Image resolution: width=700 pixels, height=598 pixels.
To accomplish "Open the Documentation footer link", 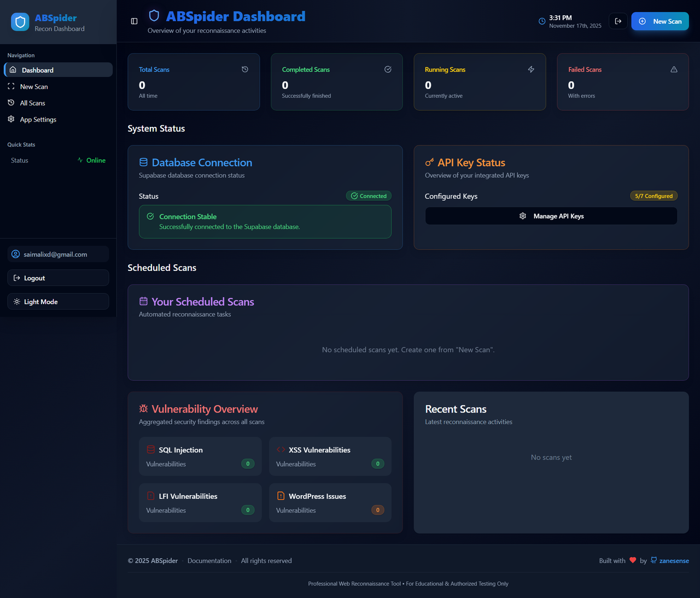I will tap(209, 561).
